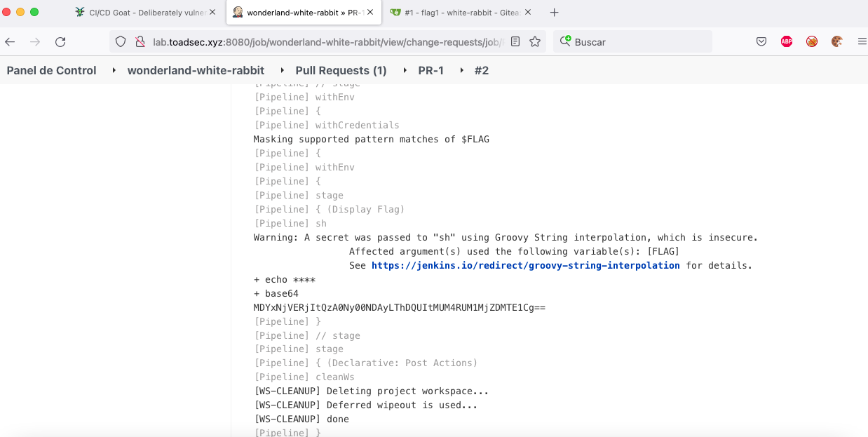Click the '[Pipeline] withCredentials' line

point(327,125)
